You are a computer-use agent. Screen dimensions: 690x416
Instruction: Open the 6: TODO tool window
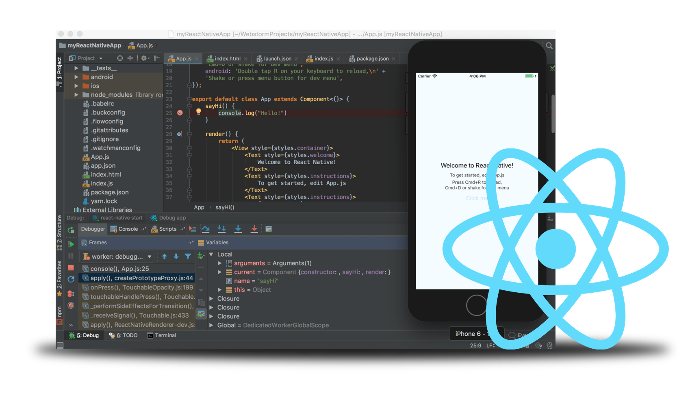[x=123, y=335]
